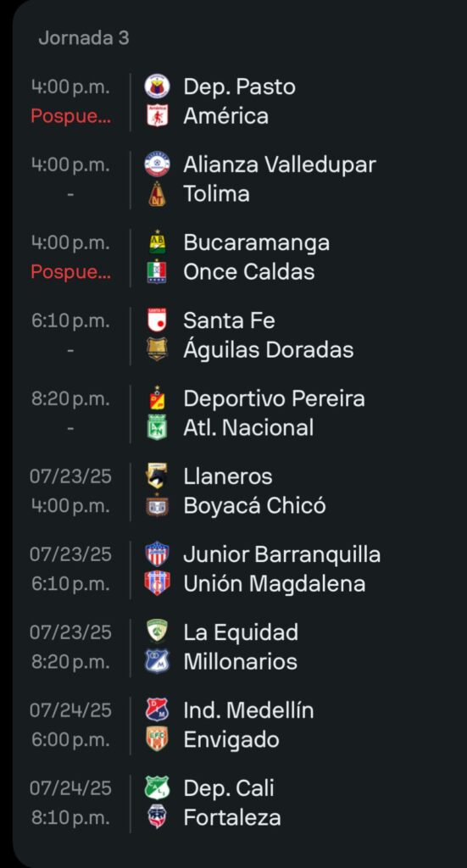Screen dimensions: 467x868
Task: Select the La Equidad team name
Action: tap(241, 632)
